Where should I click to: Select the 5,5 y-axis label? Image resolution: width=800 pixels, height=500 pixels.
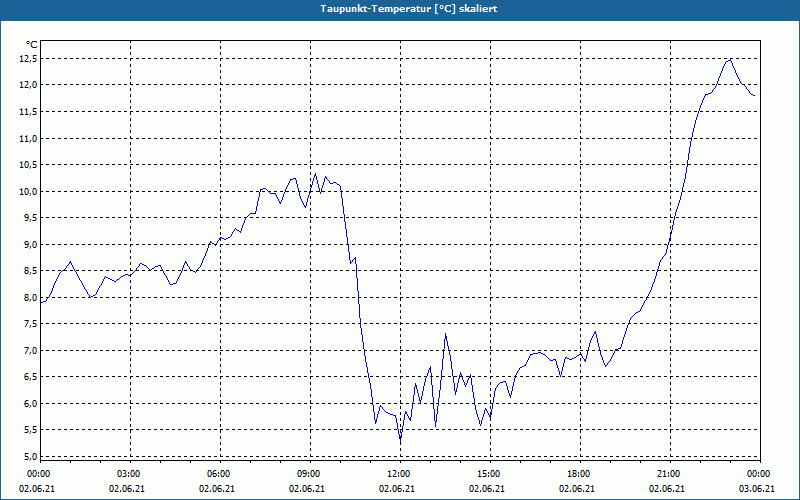pyautogui.click(x=30, y=430)
